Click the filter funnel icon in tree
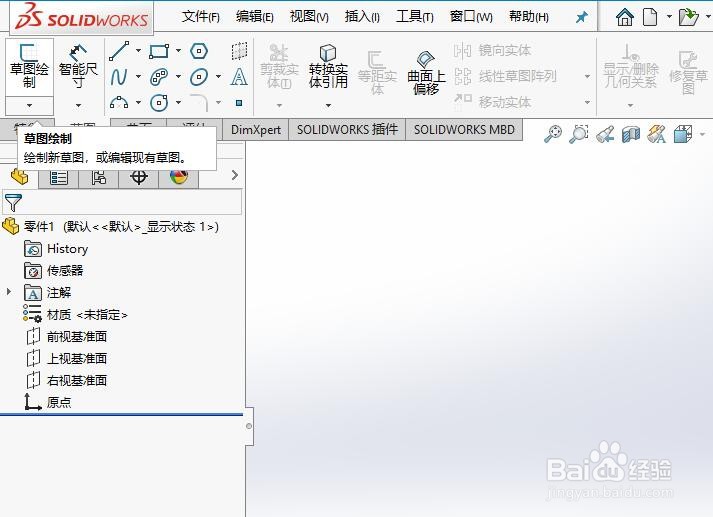Screen dimensions: 713x517 pos(13,202)
